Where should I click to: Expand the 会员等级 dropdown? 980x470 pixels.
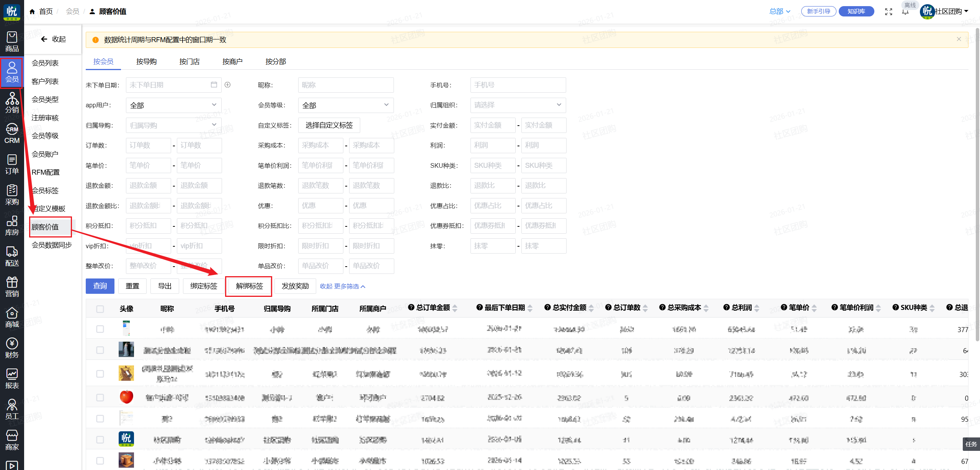pyautogui.click(x=346, y=105)
